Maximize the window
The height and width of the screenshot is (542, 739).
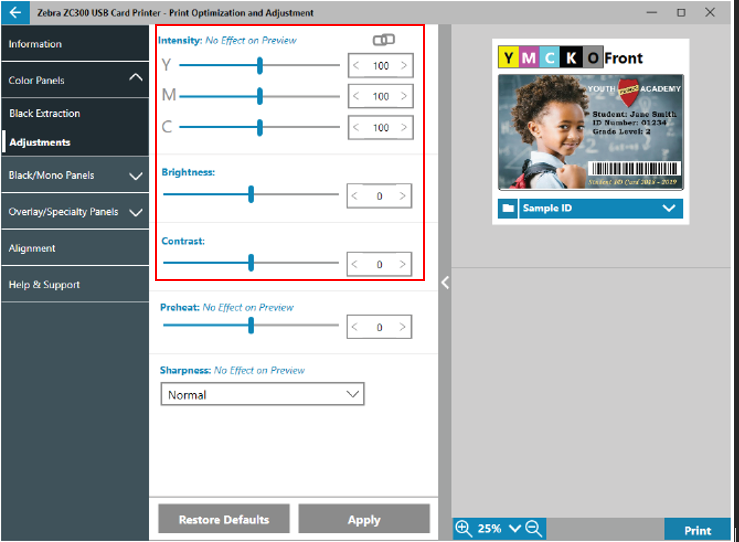point(681,12)
